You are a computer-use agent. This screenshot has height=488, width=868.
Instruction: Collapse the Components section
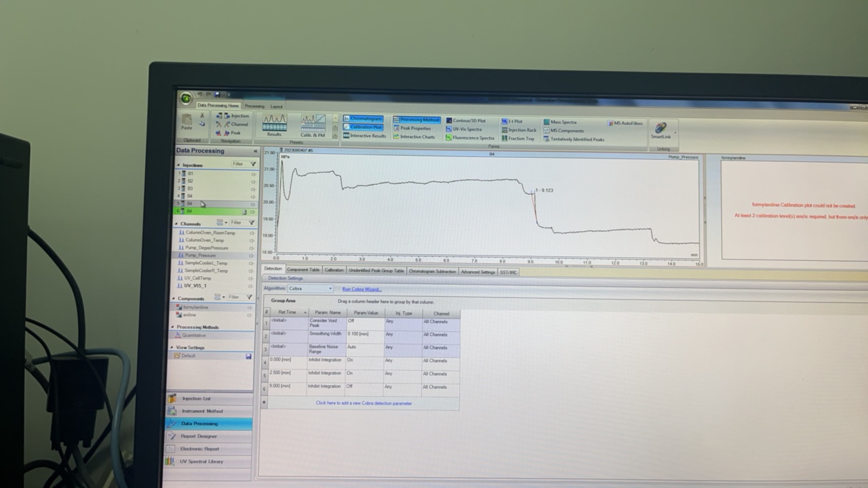click(174, 298)
